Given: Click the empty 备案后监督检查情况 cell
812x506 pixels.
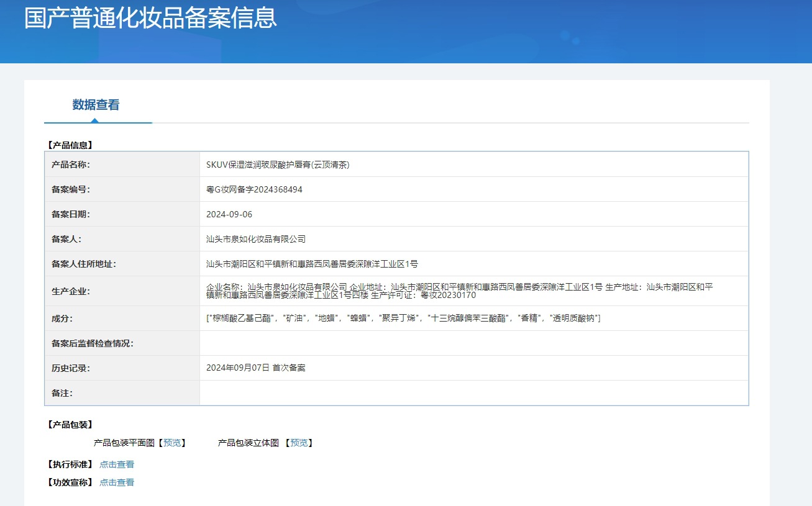Looking at the screenshot, I should pyautogui.click(x=435, y=343).
